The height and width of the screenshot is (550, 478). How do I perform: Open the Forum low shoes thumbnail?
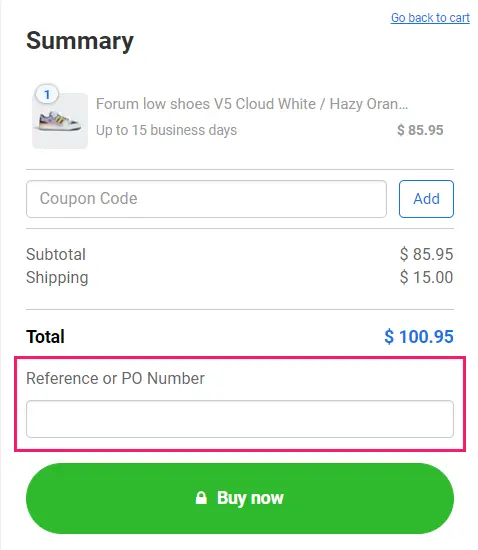[x=60, y=120]
